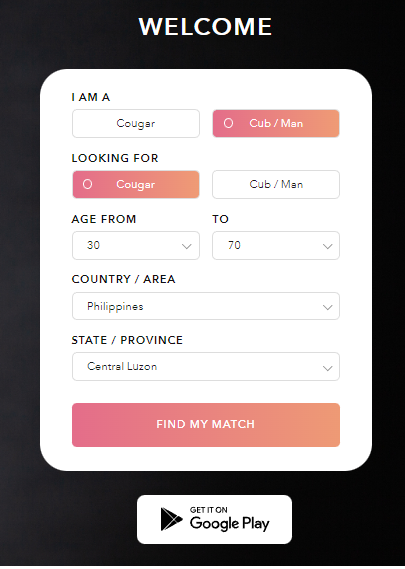Image resolution: width=405 pixels, height=569 pixels.
Task: Click the Google Play triangle logo icon
Action: (x=171, y=519)
